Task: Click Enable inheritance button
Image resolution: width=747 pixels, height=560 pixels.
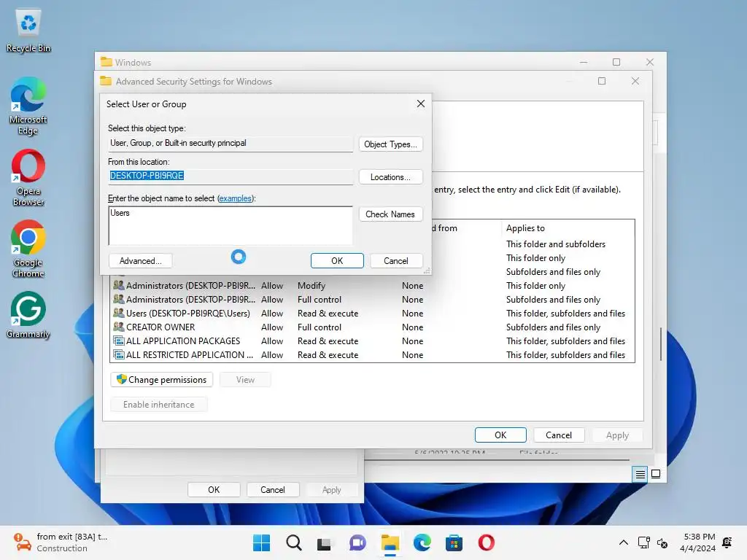Action: point(158,404)
